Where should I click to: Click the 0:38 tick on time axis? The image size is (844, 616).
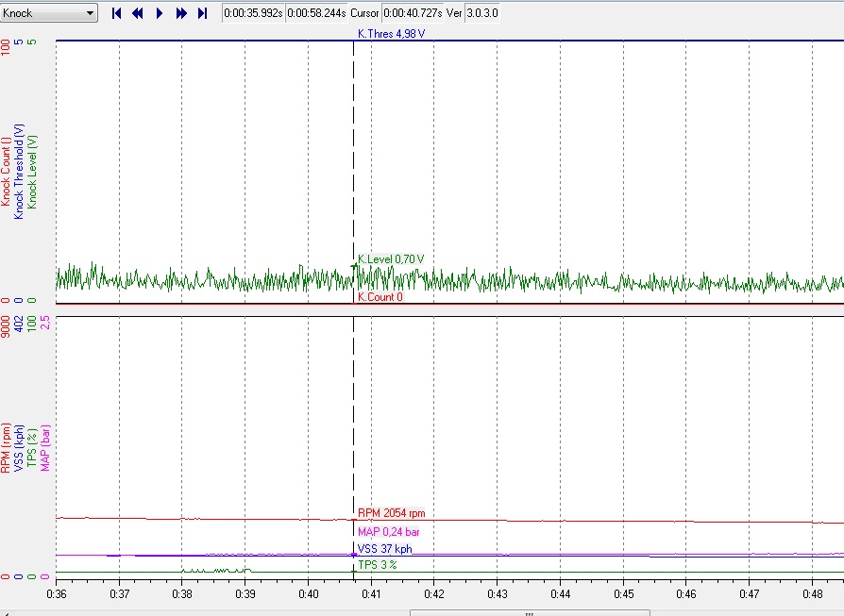tap(182, 595)
